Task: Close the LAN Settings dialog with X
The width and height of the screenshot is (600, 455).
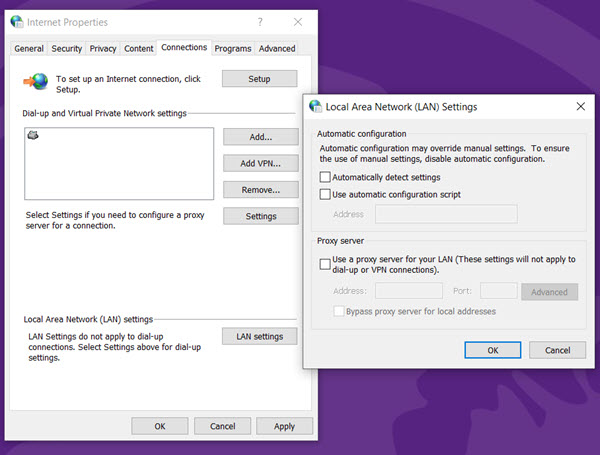Action: [x=580, y=105]
